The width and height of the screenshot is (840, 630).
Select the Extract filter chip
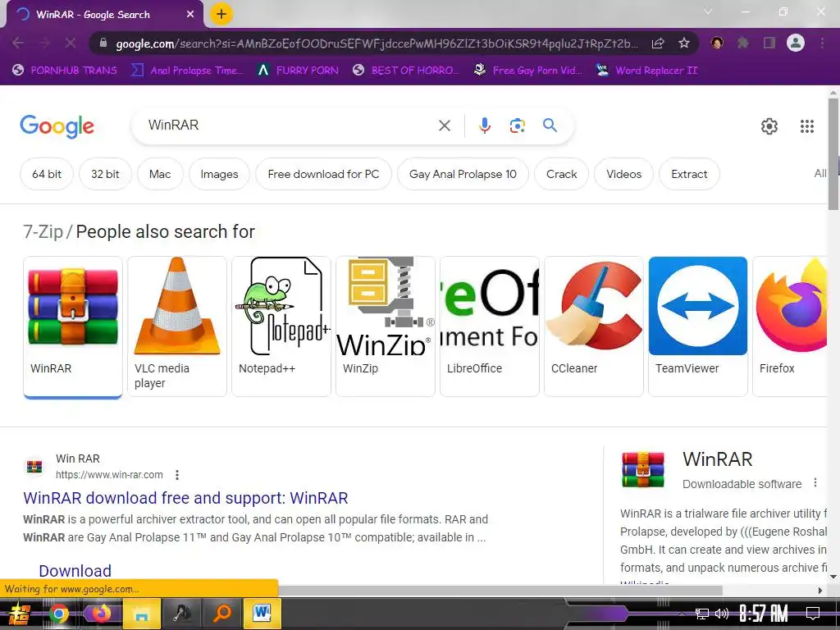click(x=689, y=174)
